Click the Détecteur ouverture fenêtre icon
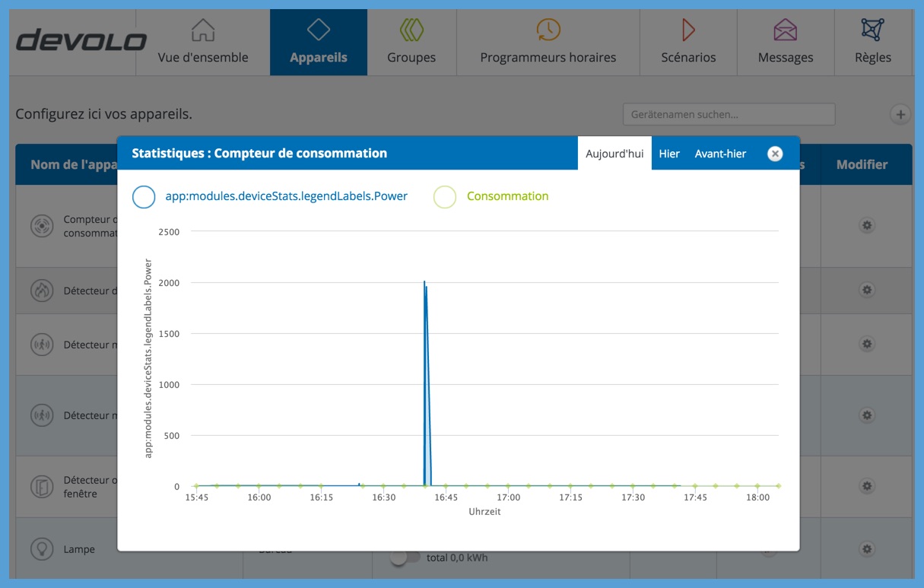The height and width of the screenshot is (588, 924). (x=41, y=486)
